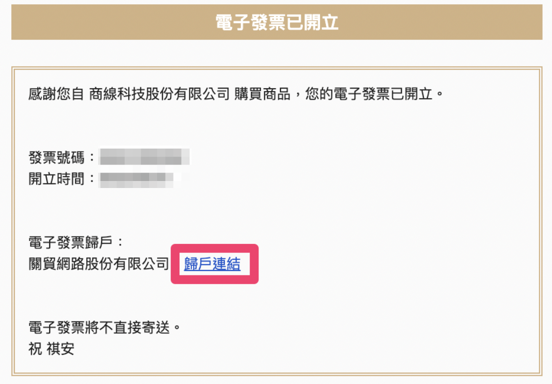Click the 發票號碼 label
The width and height of the screenshot is (552, 384).
56,157
